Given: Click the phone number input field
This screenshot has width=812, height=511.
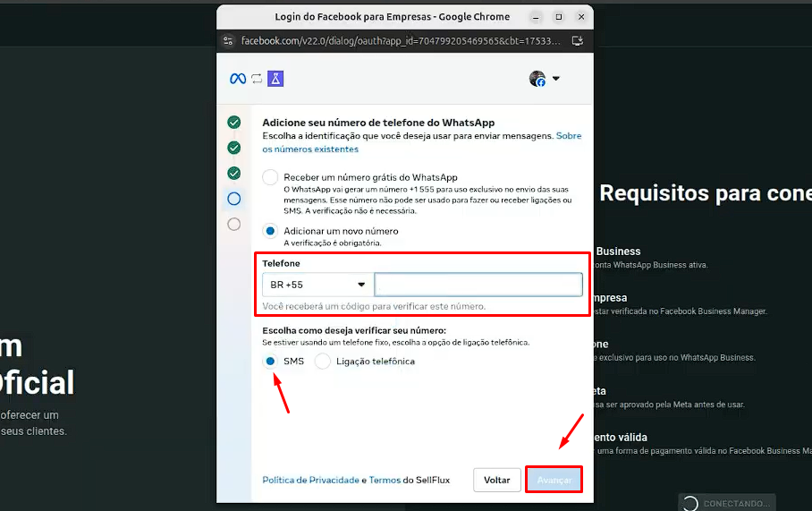Looking at the screenshot, I should [478, 285].
